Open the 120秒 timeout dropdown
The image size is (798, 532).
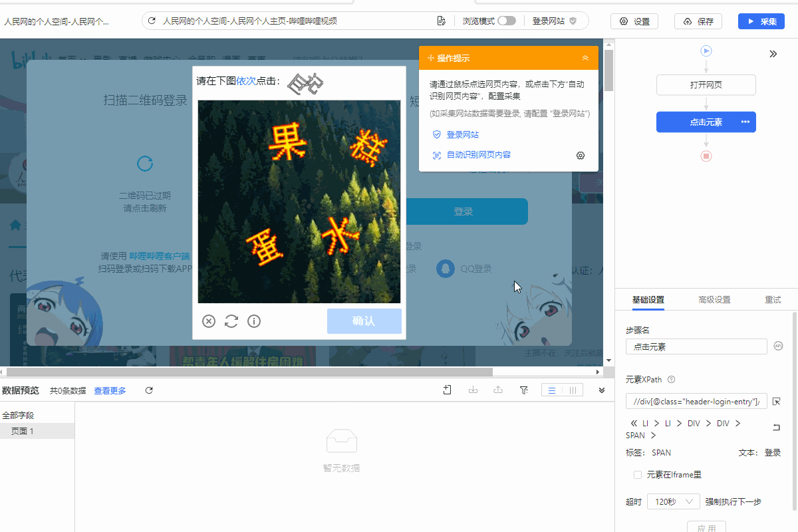tap(673, 501)
